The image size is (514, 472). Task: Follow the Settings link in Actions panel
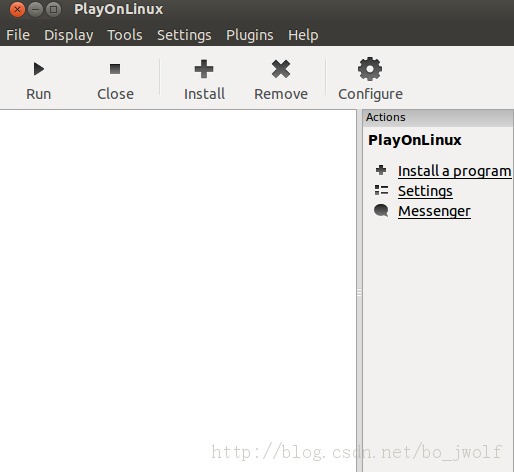(425, 191)
